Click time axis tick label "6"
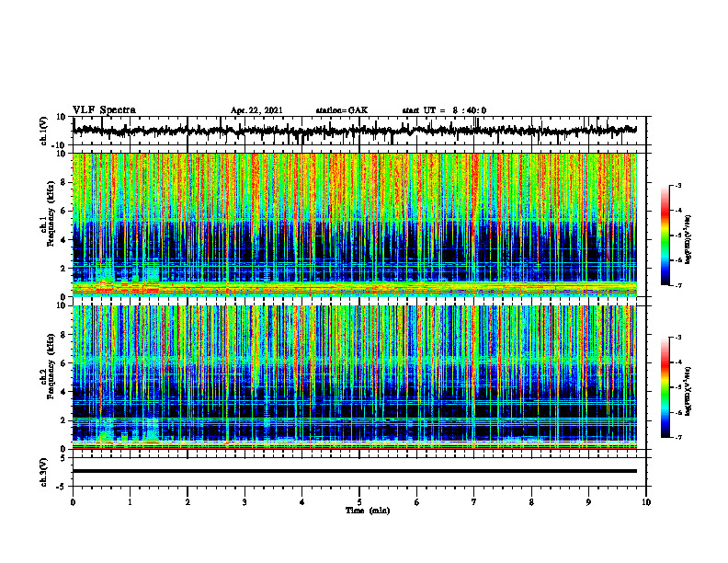728x563 pixels. pyautogui.click(x=416, y=502)
